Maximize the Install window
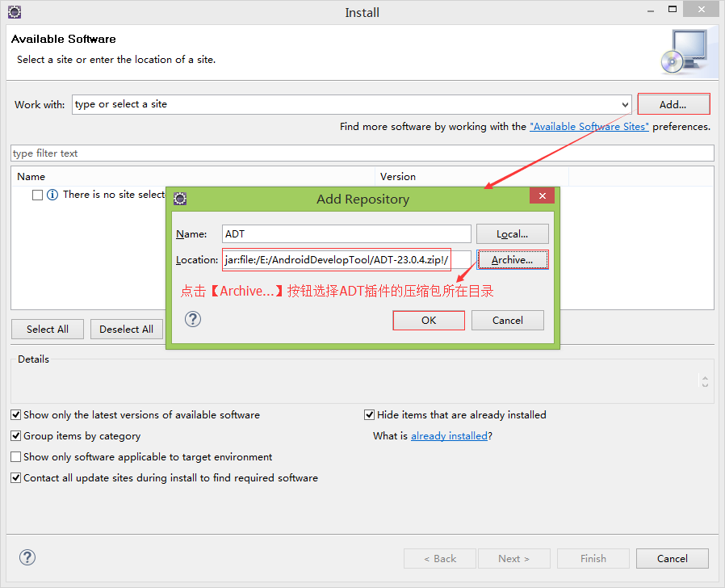 [673, 9]
